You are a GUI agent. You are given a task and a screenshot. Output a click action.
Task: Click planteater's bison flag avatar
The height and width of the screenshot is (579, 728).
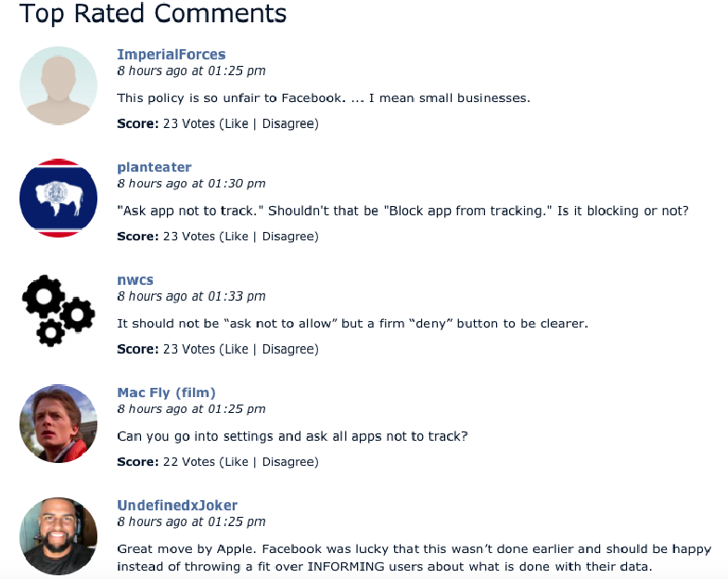[x=58, y=199]
